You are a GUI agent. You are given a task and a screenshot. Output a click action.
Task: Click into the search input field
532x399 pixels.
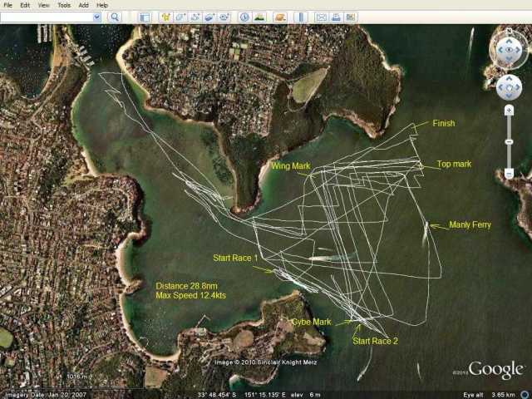(x=47, y=17)
